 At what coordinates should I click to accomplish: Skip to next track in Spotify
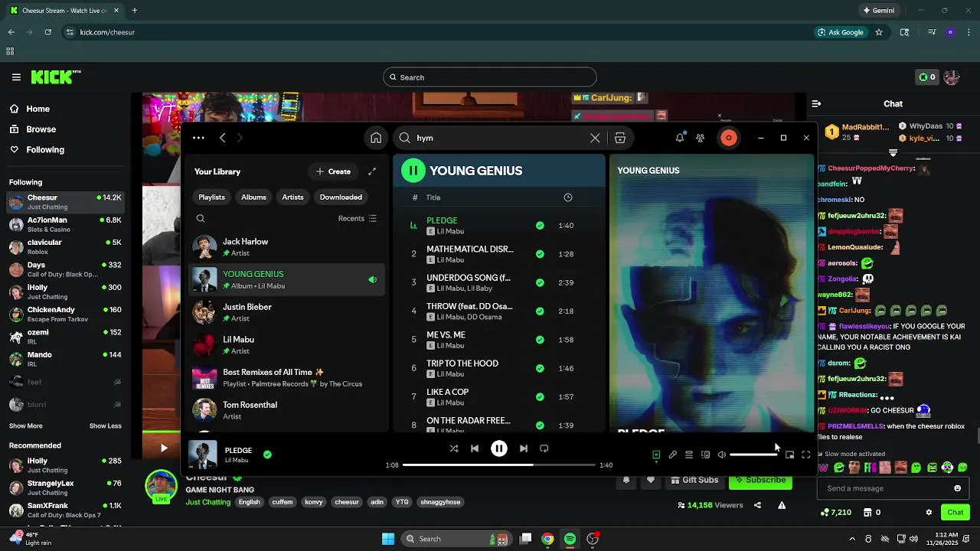pos(523,448)
